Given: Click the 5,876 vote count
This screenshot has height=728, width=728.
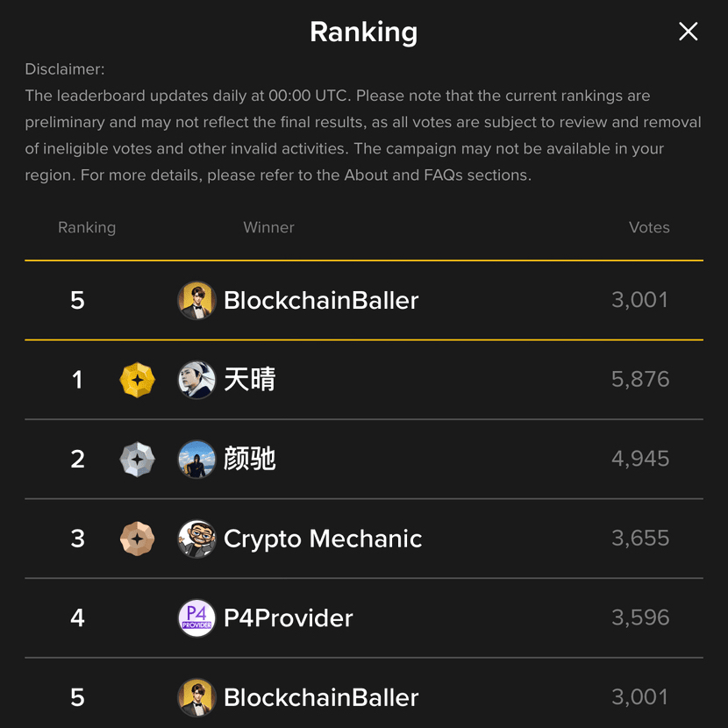Looking at the screenshot, I should 640,380.
